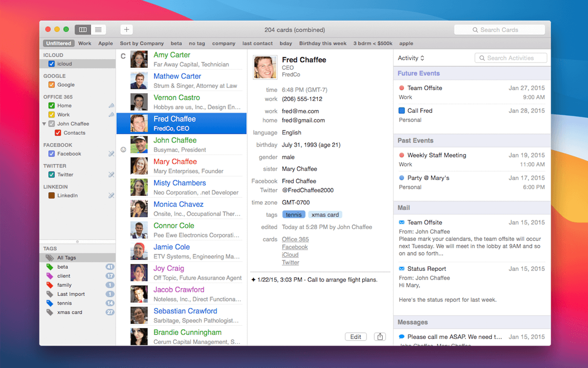
Task: Click Fred Chaffee's photo in the detail pane
Action: point(265,67)
